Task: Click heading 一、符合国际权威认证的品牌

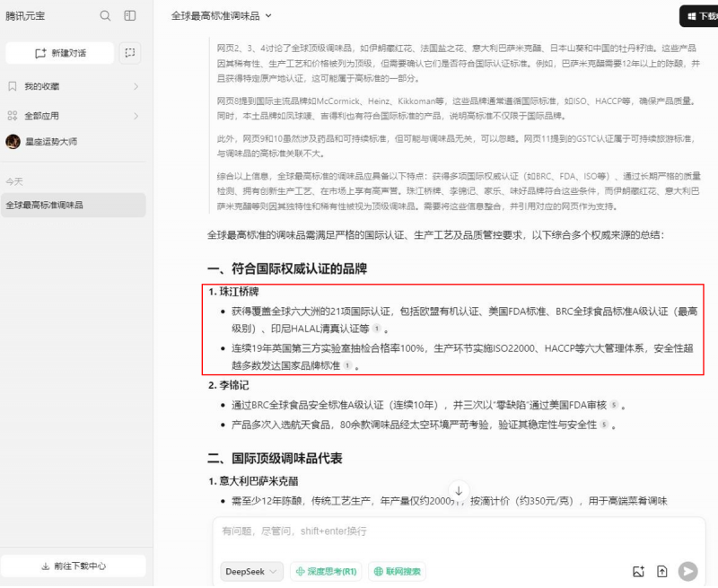Action: coord(287,268)
